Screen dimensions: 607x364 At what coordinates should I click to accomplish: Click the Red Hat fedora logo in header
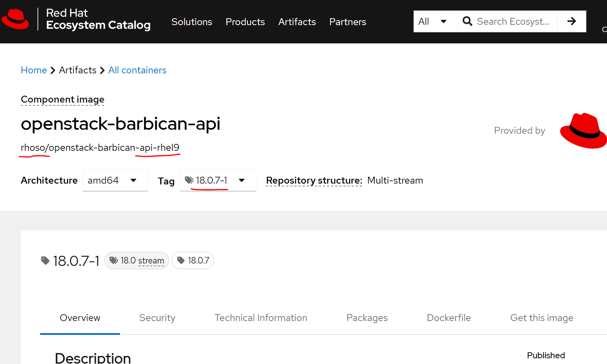pyautogui.click(x=15, y=19)
